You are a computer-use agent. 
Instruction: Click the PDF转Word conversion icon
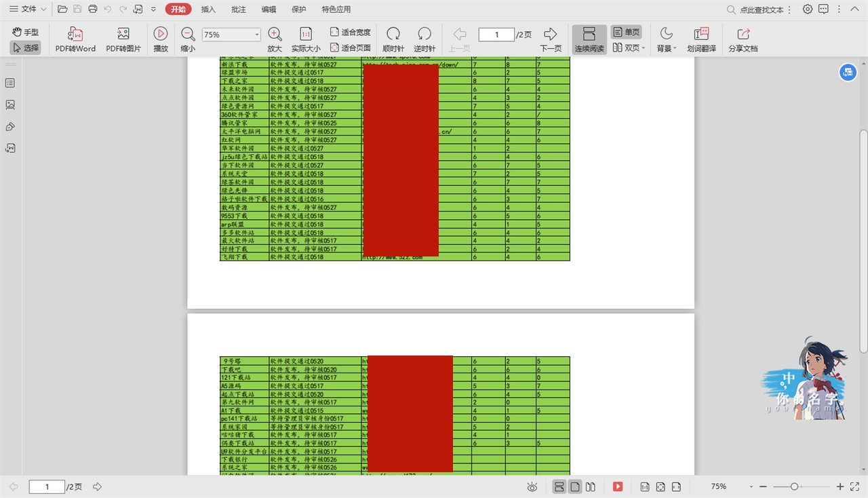(75, 39)
